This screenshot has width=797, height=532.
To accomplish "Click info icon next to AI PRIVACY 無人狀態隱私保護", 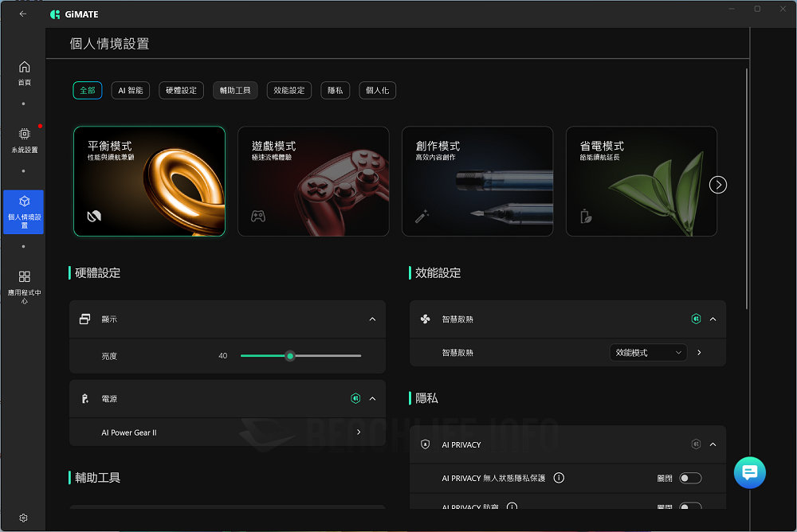I will (x=559, y=478).
